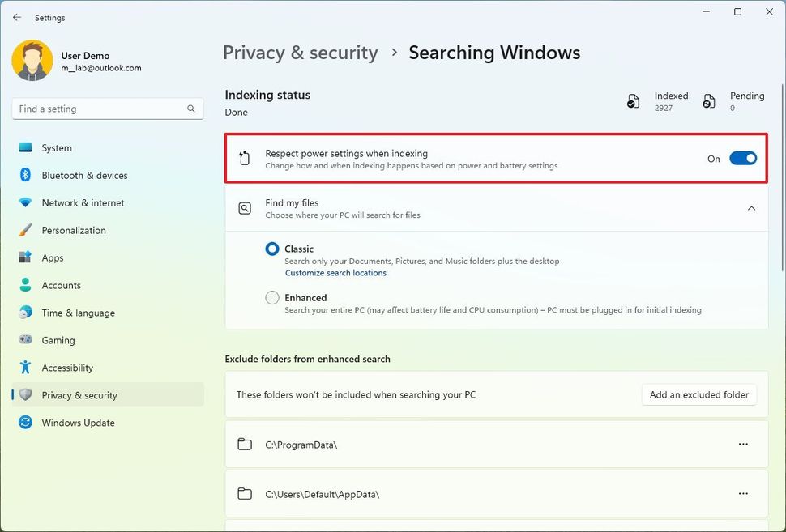Image resolution: width=786 pixels, height=532 pixels.
Task: Select the Gaming controller icon
Action: pyautogui.click(x=27, y=340)
